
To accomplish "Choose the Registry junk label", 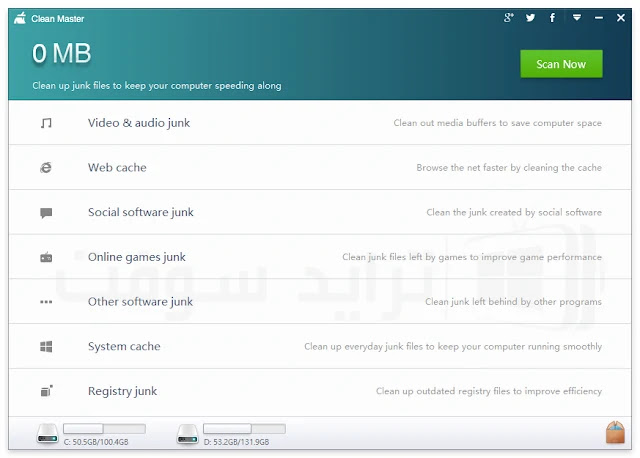I will click(122, 391).
